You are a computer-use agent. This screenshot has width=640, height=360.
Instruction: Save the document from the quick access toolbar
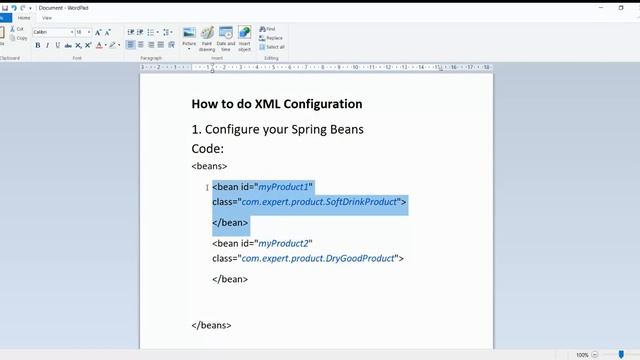click(5, 8)
